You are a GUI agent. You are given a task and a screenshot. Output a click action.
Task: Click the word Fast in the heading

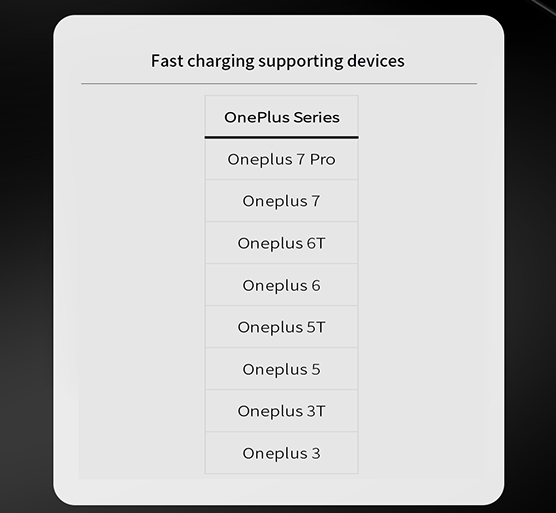pyautogui.click(x=167, y=61)
